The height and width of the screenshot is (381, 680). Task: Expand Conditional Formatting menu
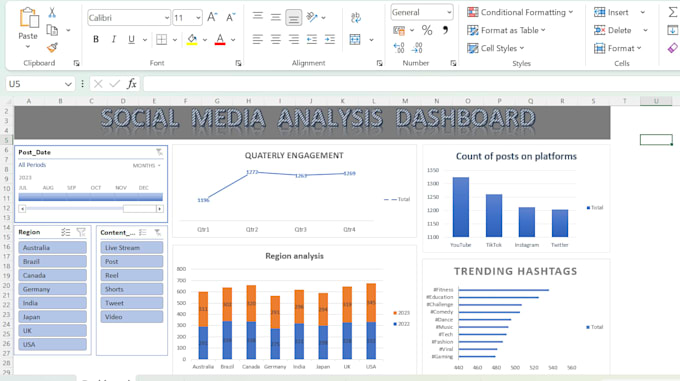click(x=520, y=12)
